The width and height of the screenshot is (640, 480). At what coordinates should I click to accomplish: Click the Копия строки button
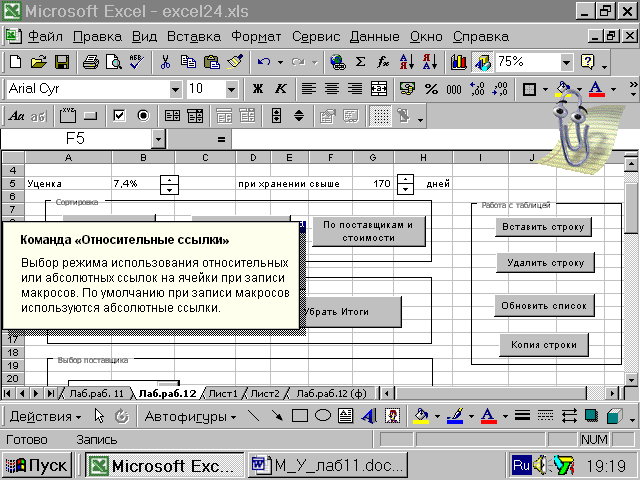click(x=544, y=345)
